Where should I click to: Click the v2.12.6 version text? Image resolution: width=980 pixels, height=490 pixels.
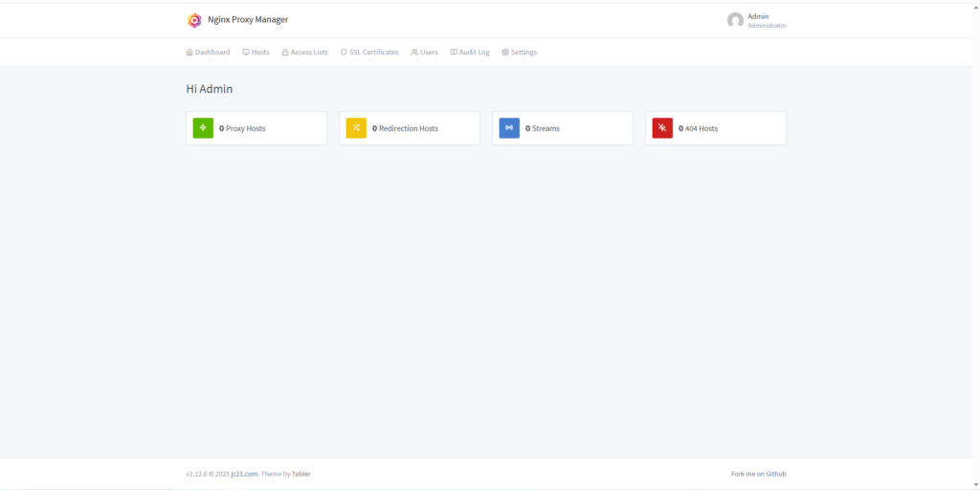pos(197,475)
